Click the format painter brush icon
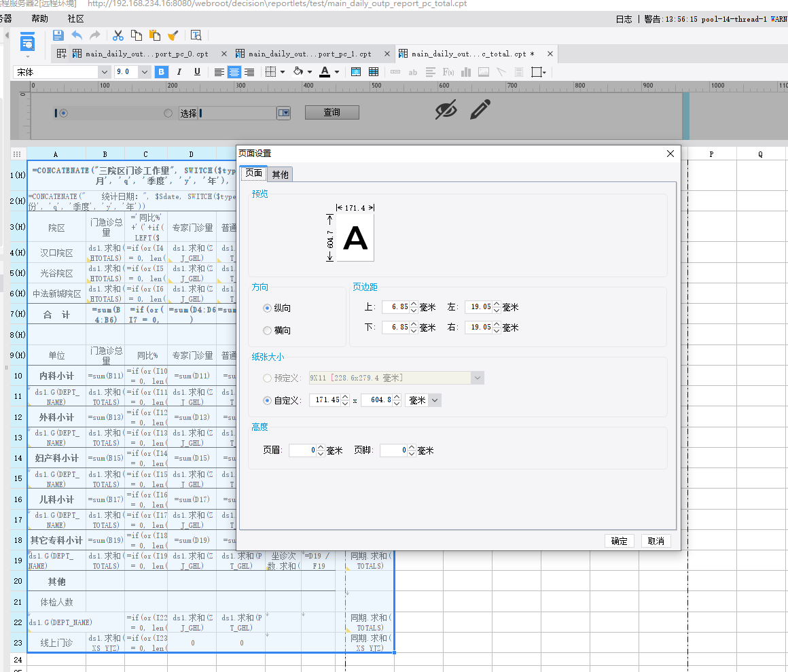 pos(173,35)
